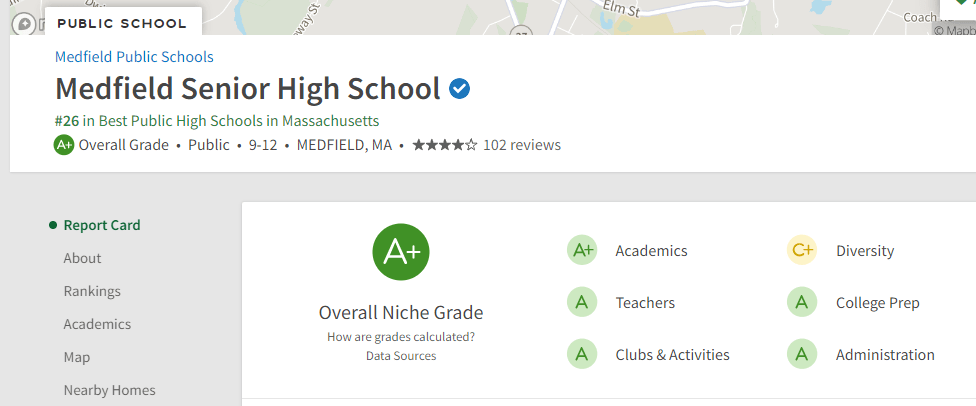Jump to the Rankings section
Viewport: 976px width, 406px height.
pos(92,291)
